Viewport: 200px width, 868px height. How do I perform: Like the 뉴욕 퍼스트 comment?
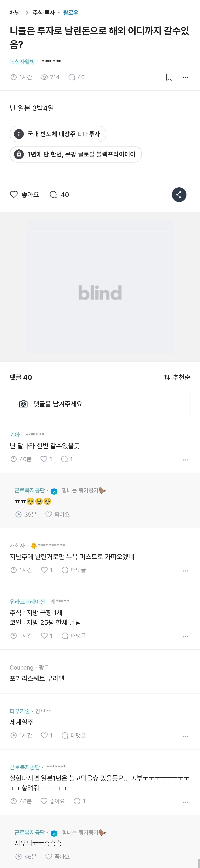(46, 570)
